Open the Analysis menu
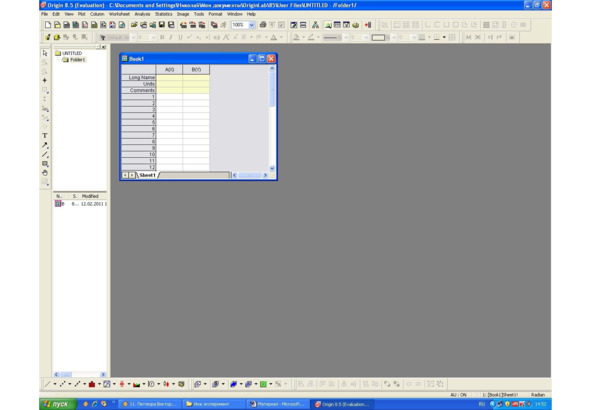591x410 pixels. coord(142,14)
